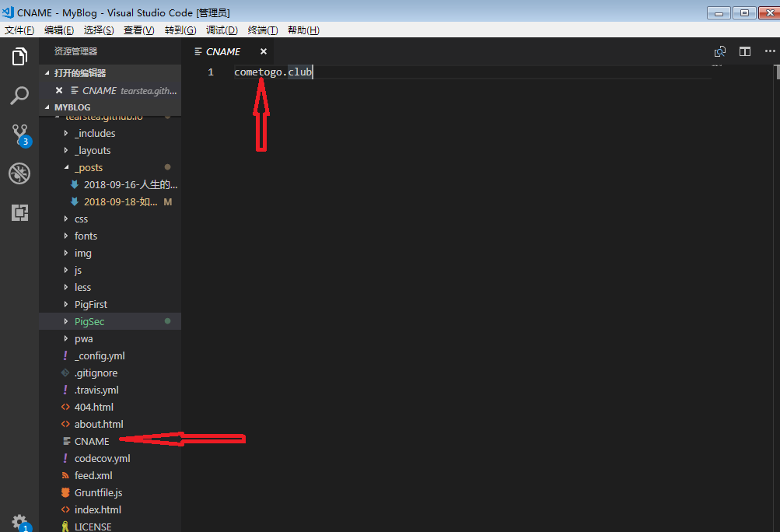This screenshot has height=532, width=780.
Task: Click the CNAME file icon in tree
Action: pyautogui.click(x=66, y=441)
